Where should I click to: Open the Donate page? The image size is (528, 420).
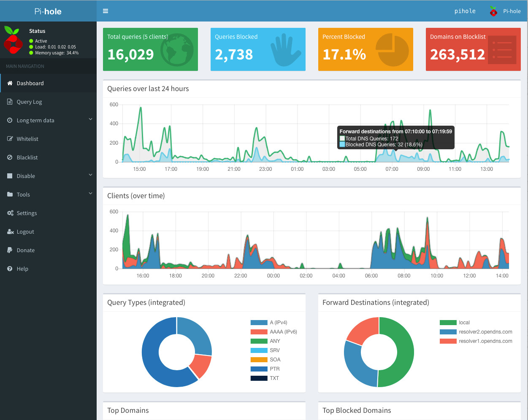pyautogui.click(x=25, y=250)
